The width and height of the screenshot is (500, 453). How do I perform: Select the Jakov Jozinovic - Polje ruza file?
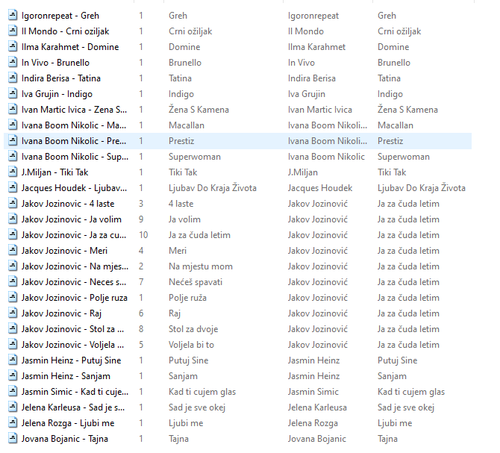(74, 297)
